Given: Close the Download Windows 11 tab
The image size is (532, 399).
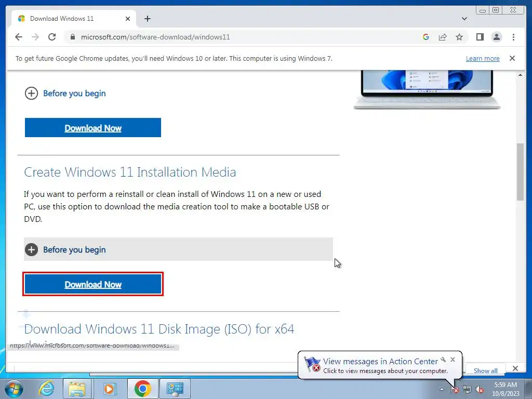Looking at the screenshot, I should [128, 19].
